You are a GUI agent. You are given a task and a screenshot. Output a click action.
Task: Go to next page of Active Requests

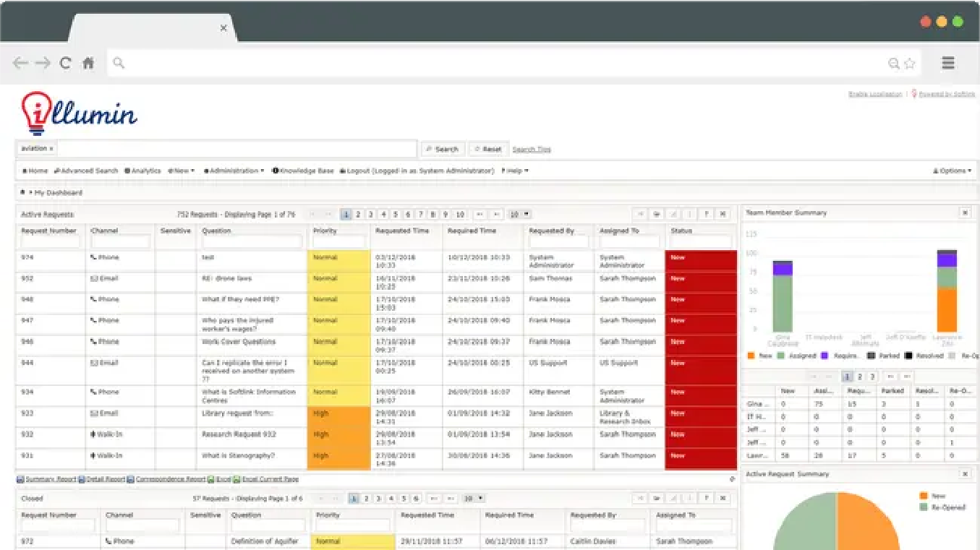tap(479, 214)
